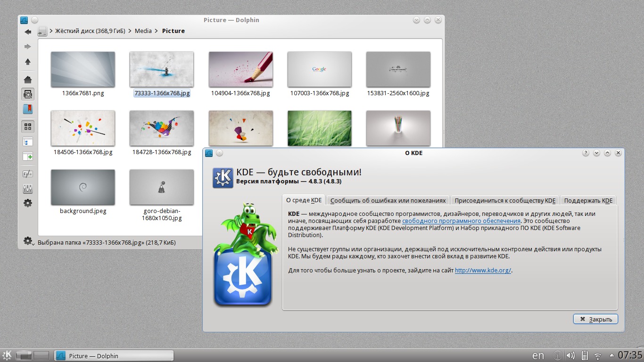Activate Picture — Dolphin taskbar entry
This screenshot has height=362, width=644.
114,356
